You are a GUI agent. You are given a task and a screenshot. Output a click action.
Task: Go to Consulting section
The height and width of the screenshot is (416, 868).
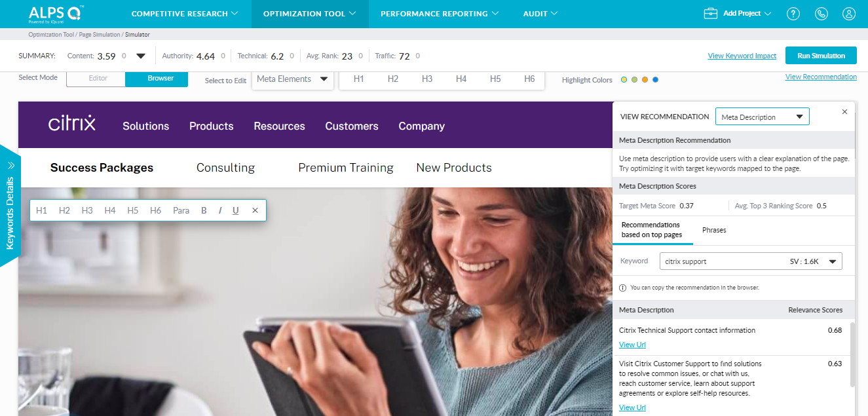(x=225, y=168)
